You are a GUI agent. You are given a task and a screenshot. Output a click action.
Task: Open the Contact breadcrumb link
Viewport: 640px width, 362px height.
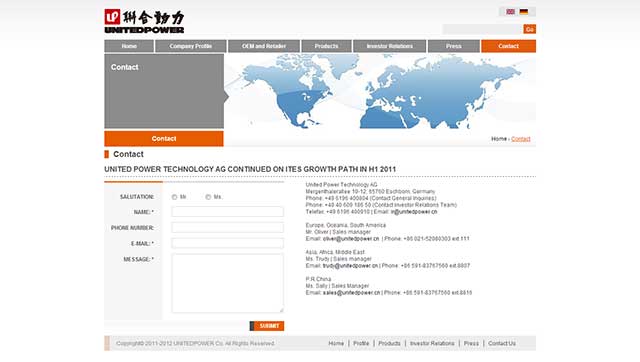[x=521, y=139]
